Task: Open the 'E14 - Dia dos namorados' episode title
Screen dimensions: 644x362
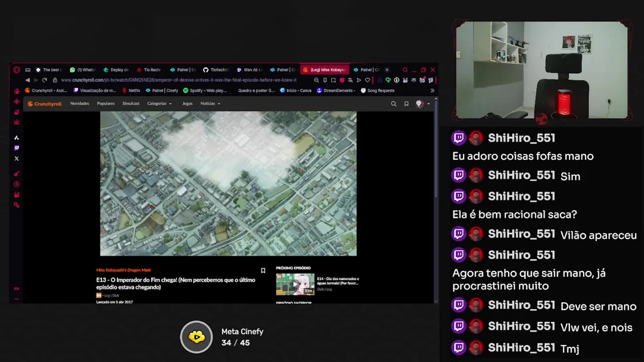Action: tap(338, 281)
